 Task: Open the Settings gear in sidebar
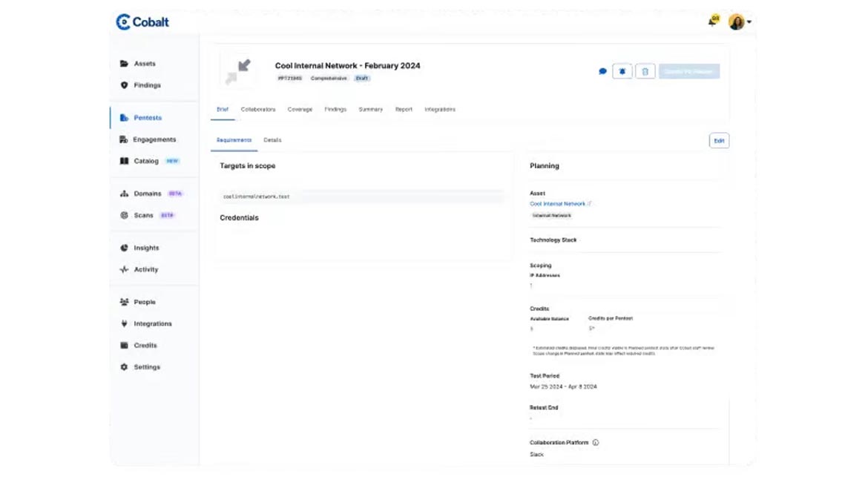click(124, 367)
